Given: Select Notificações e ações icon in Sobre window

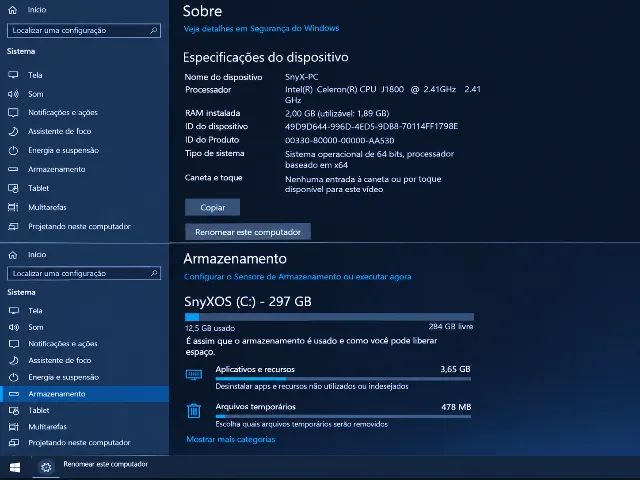Looking at the screenshot, I should pos(13,112).
